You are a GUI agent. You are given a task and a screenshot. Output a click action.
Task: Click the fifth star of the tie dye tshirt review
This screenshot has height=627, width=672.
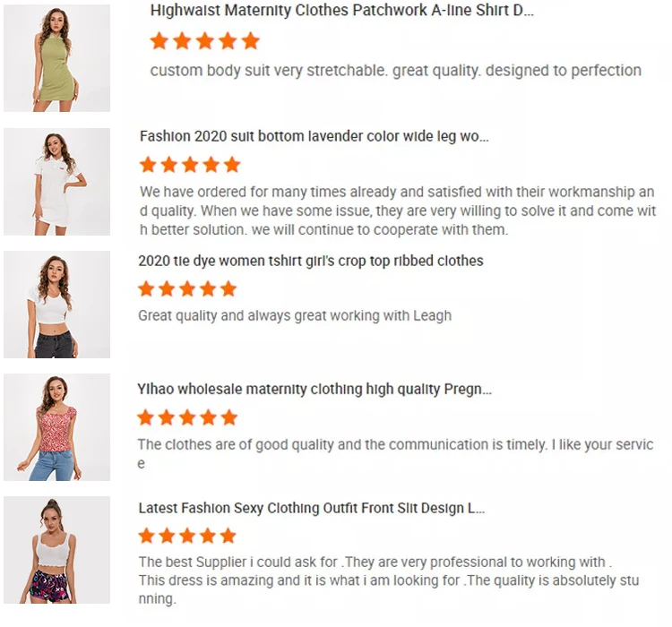click(228, 289)
